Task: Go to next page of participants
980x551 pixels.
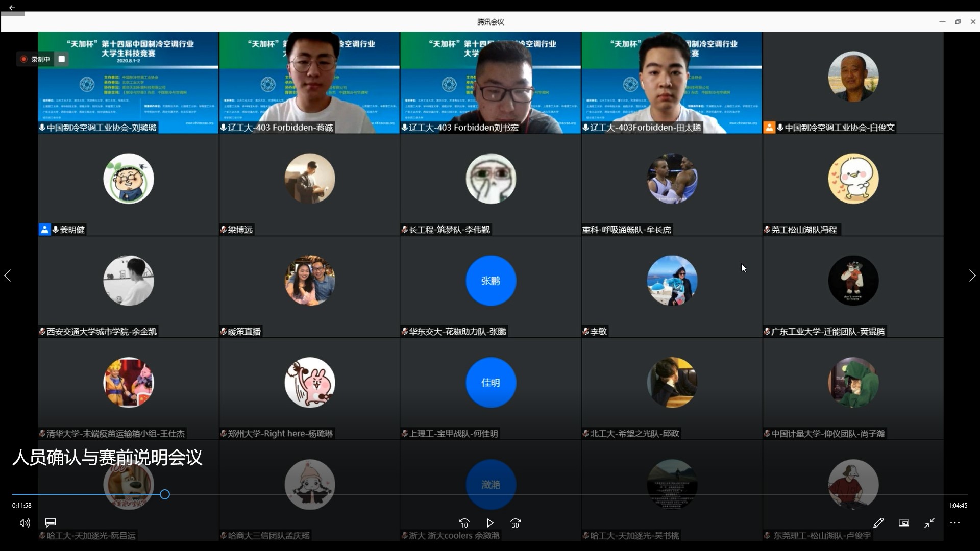Action: [972, 275]
